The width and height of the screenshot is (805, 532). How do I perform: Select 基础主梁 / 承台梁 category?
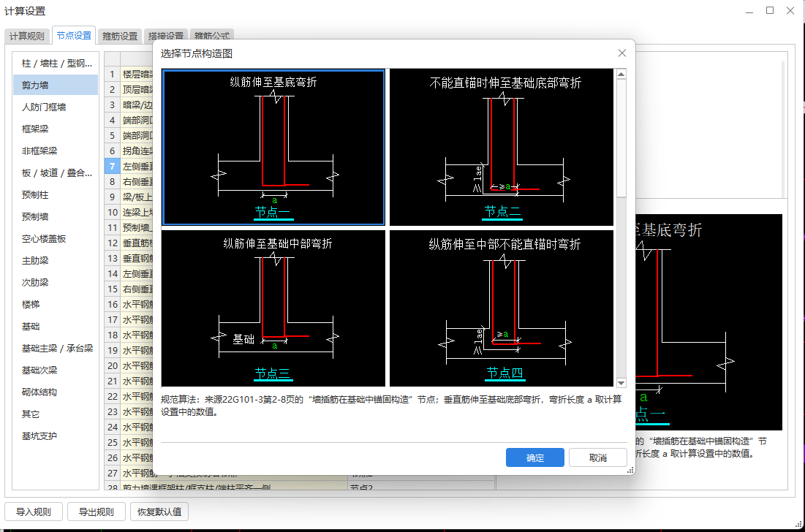click(x=56, y=349)
